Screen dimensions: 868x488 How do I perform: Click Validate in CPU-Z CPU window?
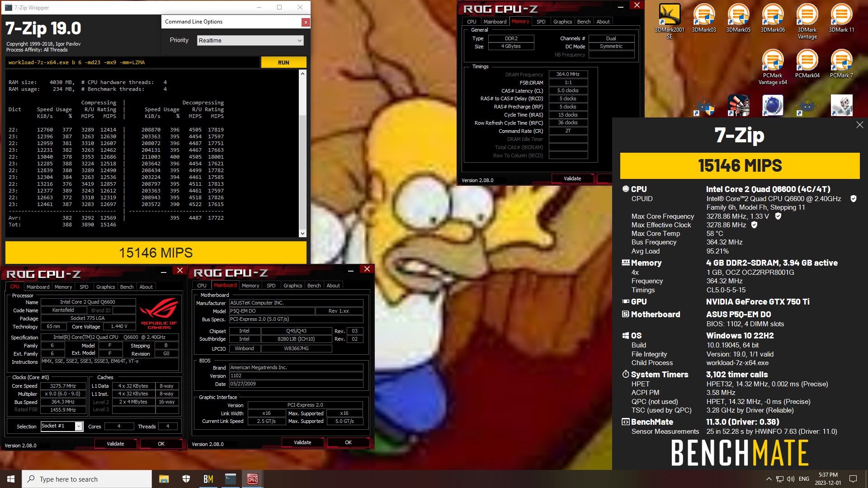pos(115,444)
